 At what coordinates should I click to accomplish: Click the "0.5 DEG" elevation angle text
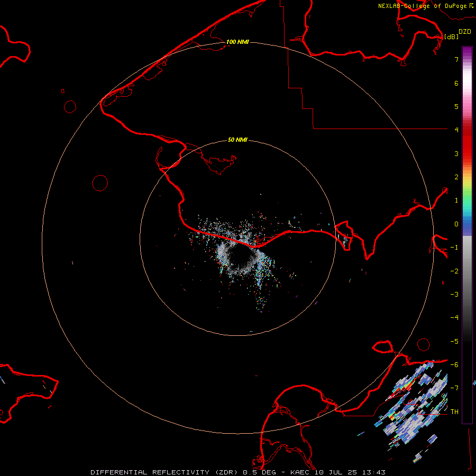tap(259, 472)
